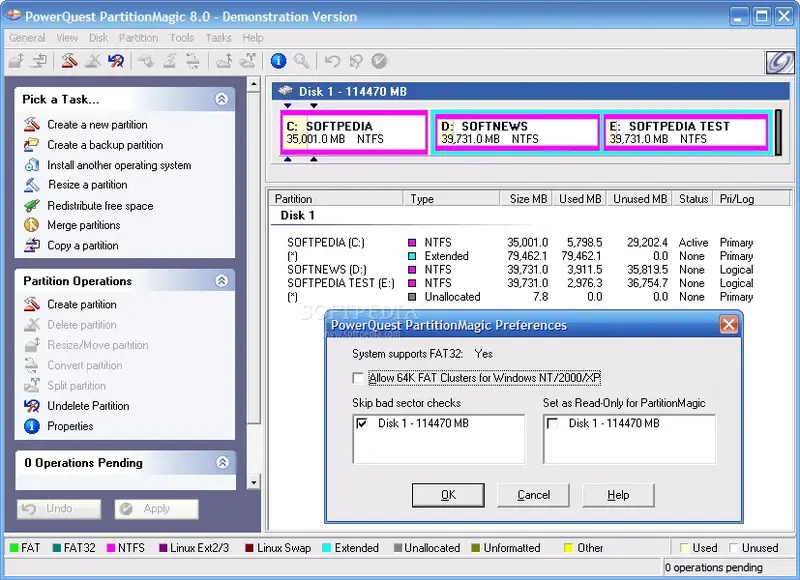Screen dimensions: 800x580
Task: Click the Linux Swap color legend swatch
Action: [x=249, y=548]
